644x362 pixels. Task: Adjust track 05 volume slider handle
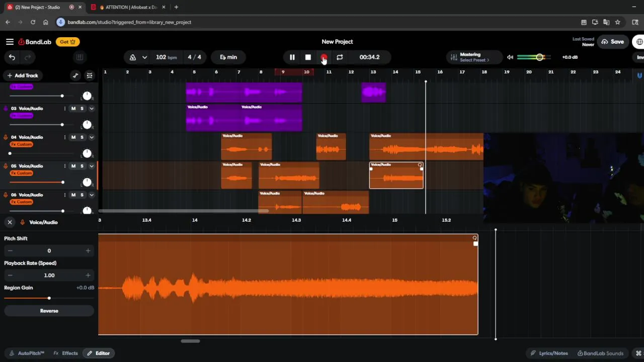(x=62, y=182)
